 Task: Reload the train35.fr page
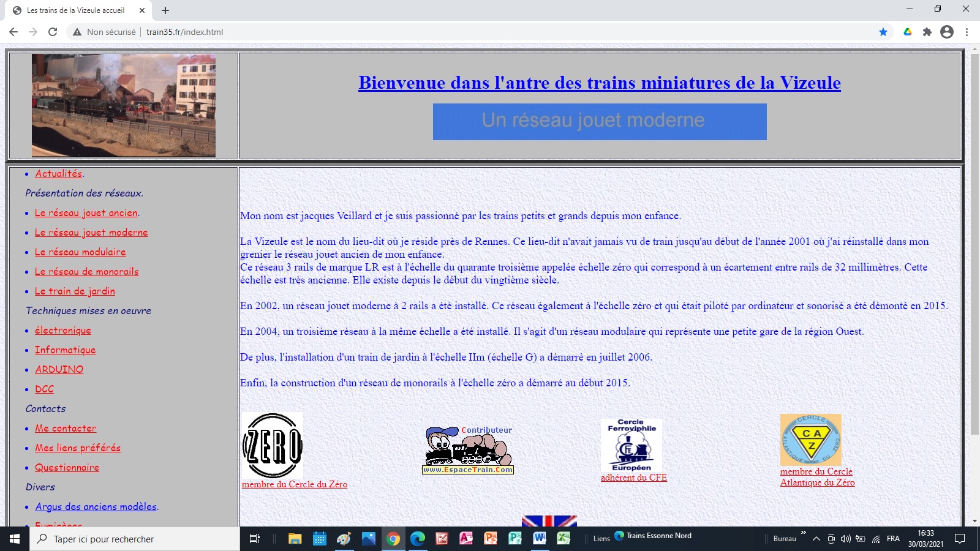53,32
